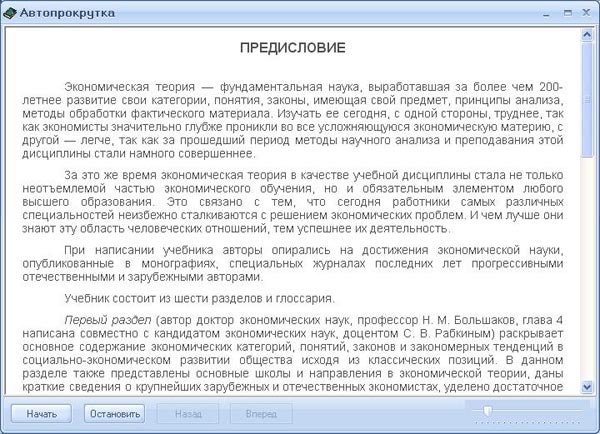This screenshot has height=434, width=600.
Task: Click the disabled Назад button
Action: point(188,414)
